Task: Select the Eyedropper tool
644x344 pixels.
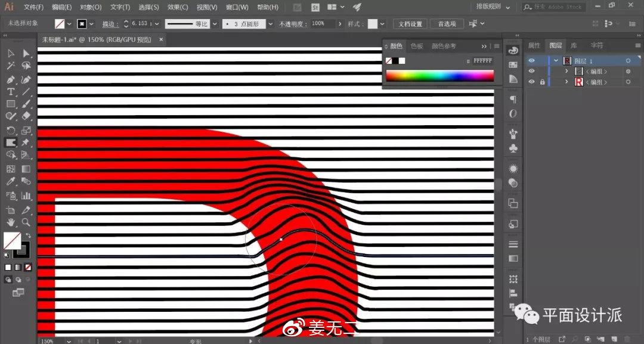Action: tap(10, 180)
